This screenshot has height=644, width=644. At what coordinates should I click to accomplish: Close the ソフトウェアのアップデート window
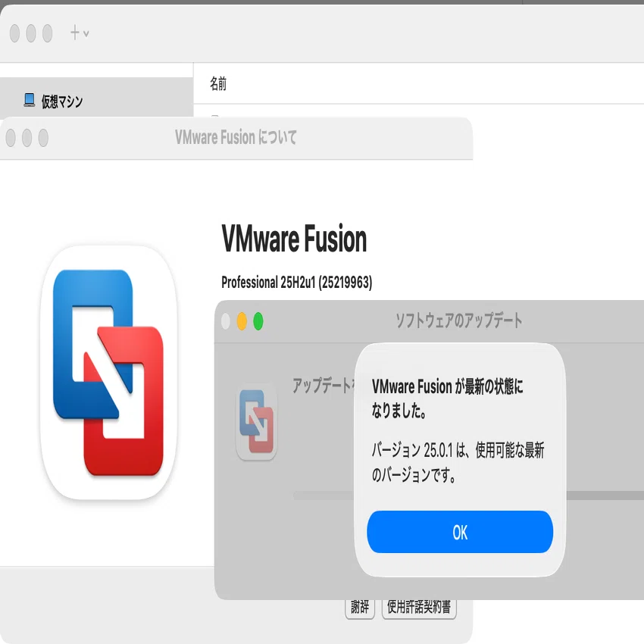(x=226, y=321)
